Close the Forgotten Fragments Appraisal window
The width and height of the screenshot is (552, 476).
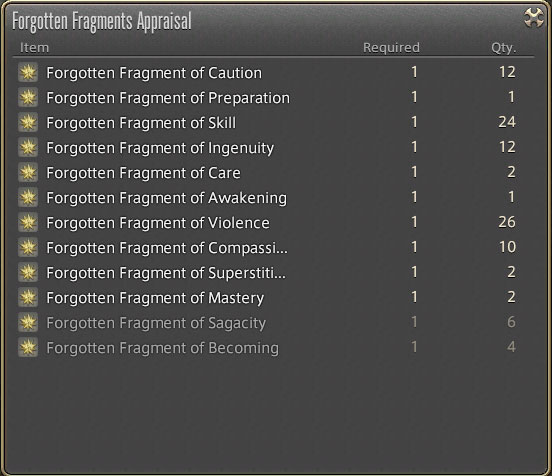[x=533, y=18]
